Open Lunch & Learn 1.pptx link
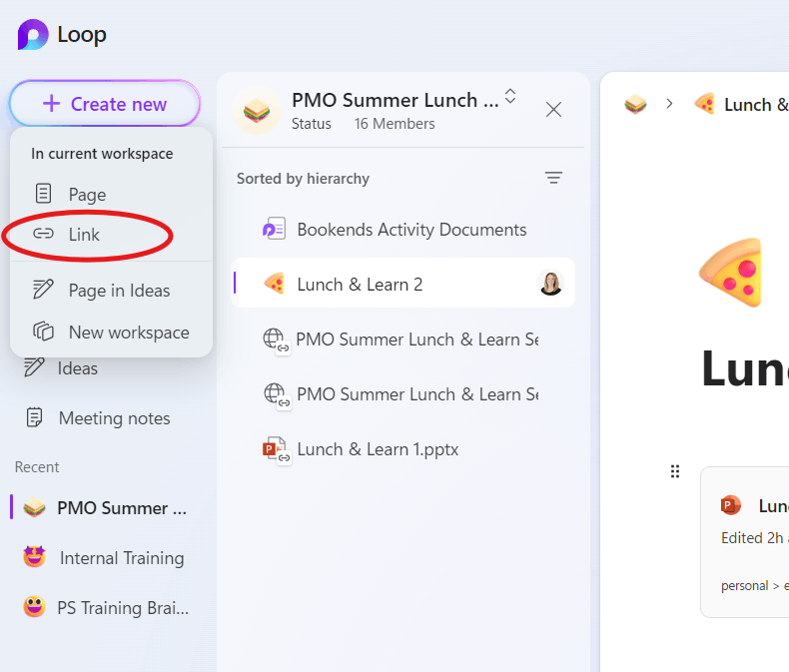Screen dimensions: 789x672 click(x=402, y=449)
